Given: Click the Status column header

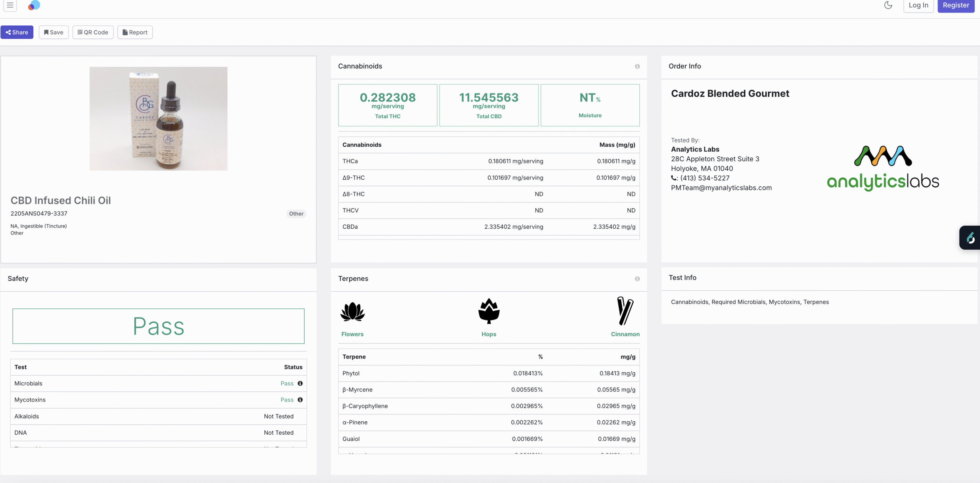Looking at the screenshot, I should (293, 367).
